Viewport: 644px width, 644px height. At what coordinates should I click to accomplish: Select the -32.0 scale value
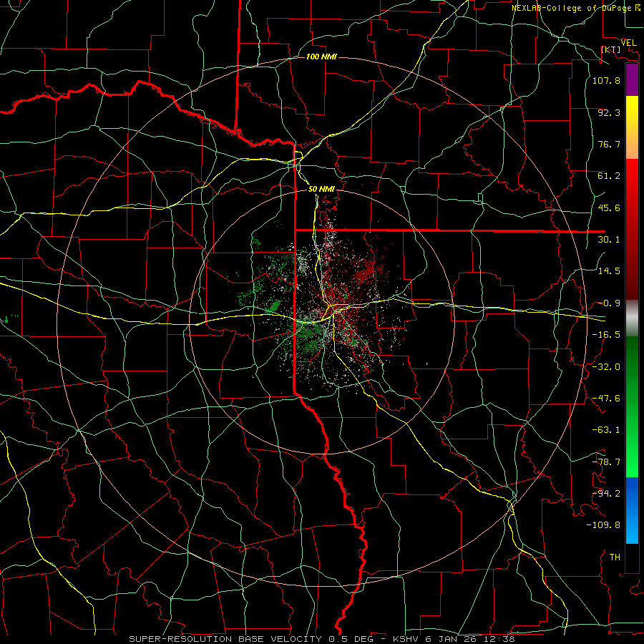point(606,367)
